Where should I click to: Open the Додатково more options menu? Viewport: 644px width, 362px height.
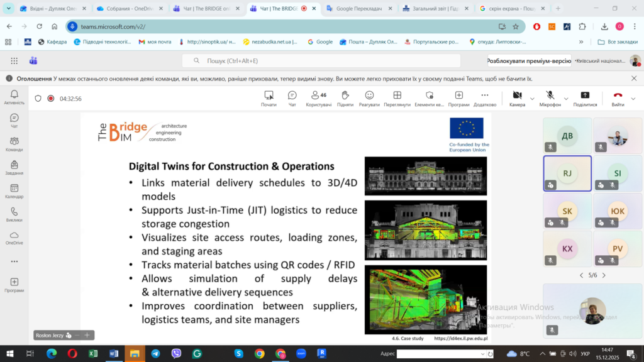(x=484, y=96)
